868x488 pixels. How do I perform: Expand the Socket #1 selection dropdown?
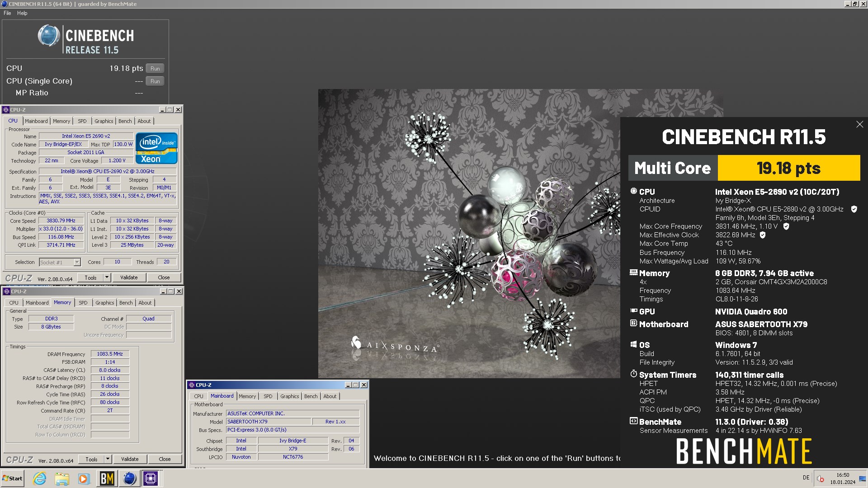pyautogui.click(x=77, y=262)
